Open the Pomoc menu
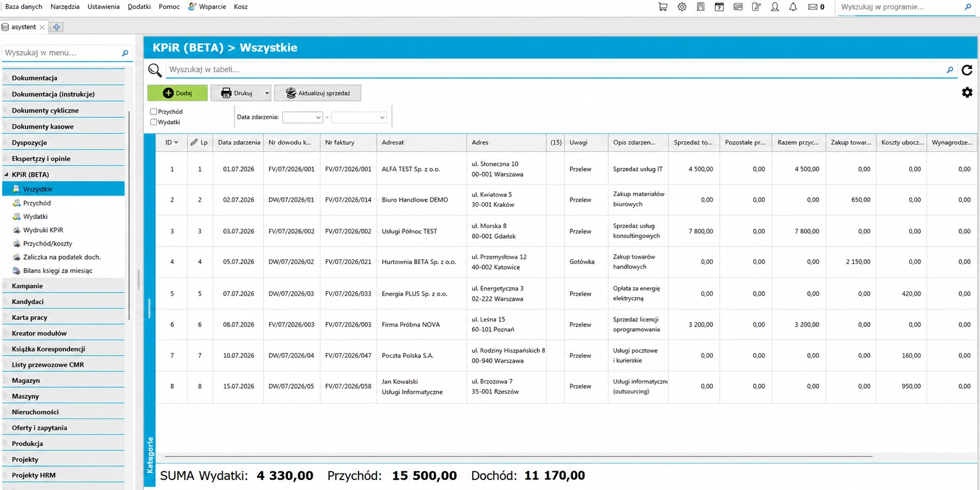Screen dimensions: 980x490 pos(169,7)
